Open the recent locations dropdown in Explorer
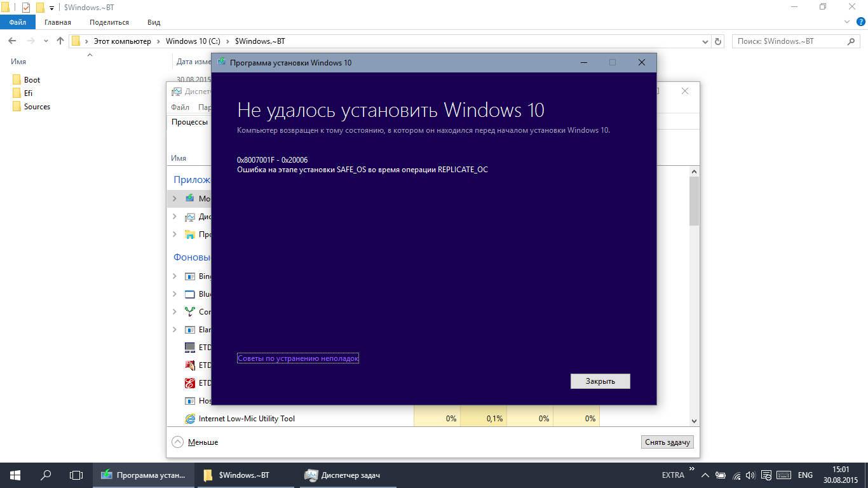 click(x=46, y=41)
